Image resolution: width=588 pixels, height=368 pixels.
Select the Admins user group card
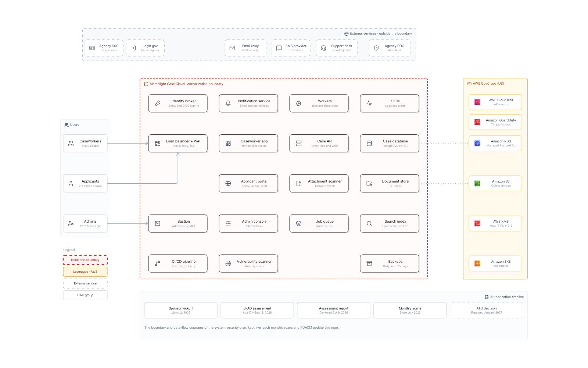tap(85, 224)
